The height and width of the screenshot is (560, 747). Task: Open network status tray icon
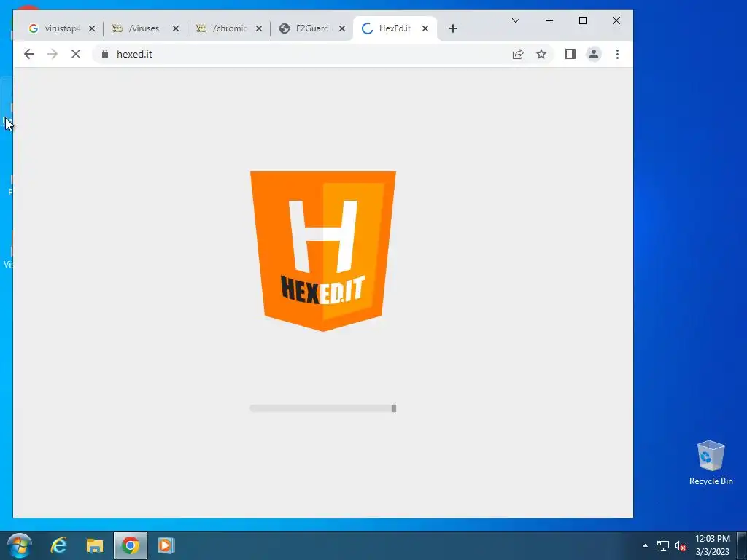[662, 545]
